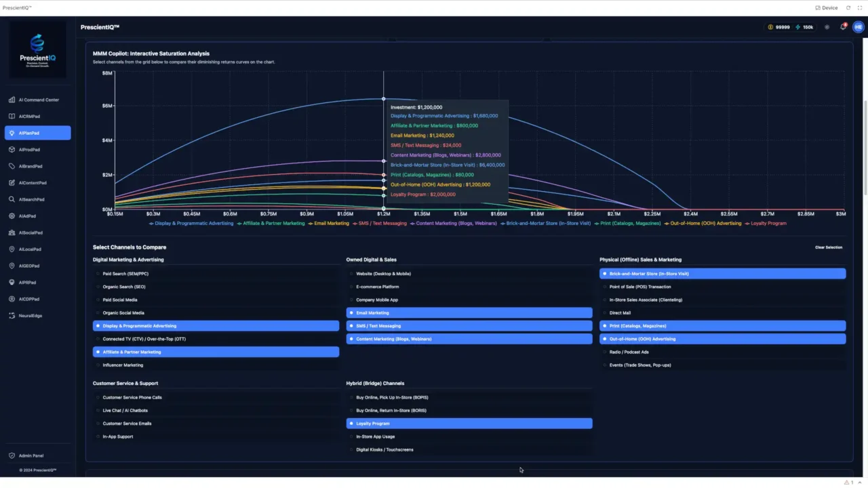Open the HE user profile menu

point(858,27)
